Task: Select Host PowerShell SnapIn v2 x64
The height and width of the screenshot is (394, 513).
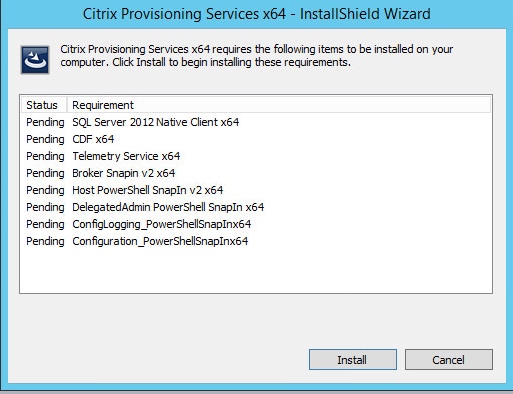Action: (148, 190)
